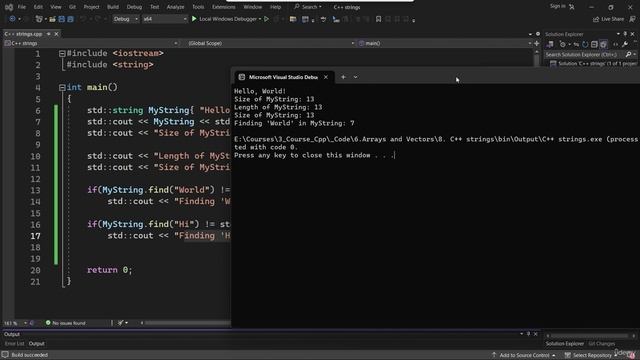Image resolution: width=640 pixels, height=360 pixels.
Task: Open the Global Scope dropdown
Action: pos(271,43)
